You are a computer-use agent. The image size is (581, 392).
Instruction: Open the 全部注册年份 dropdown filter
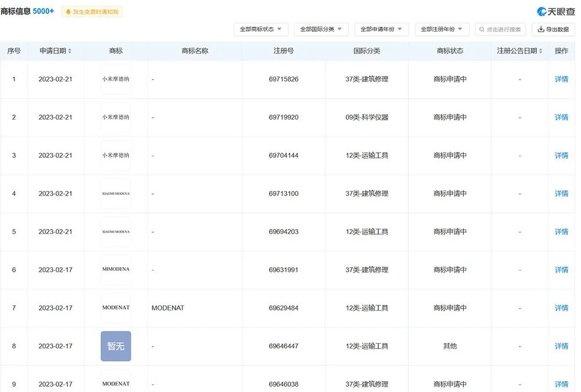click(x=442, y=29)
